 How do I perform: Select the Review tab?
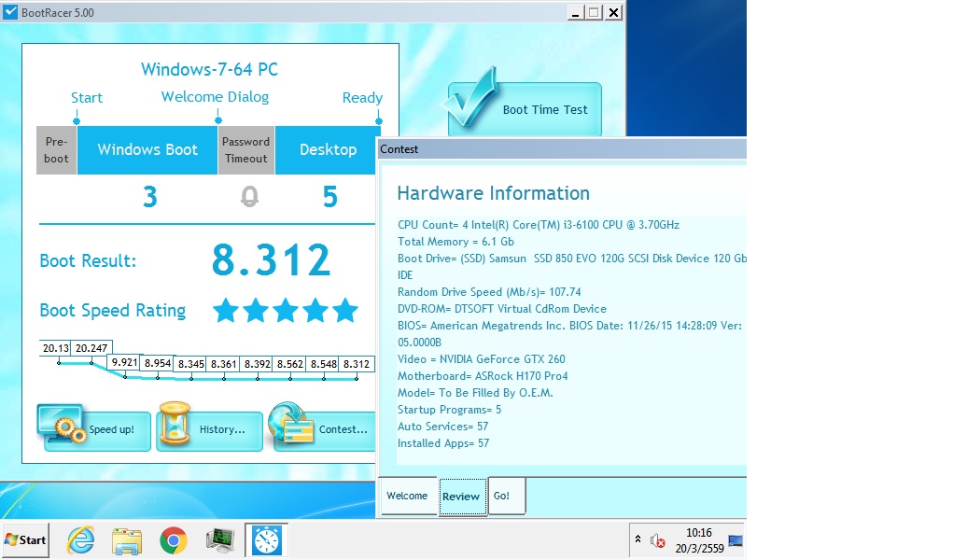pos(463,496)
